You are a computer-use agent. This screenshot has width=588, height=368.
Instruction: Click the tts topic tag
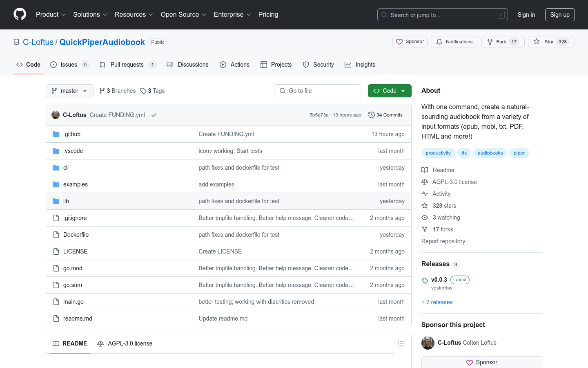pos(464,153)
